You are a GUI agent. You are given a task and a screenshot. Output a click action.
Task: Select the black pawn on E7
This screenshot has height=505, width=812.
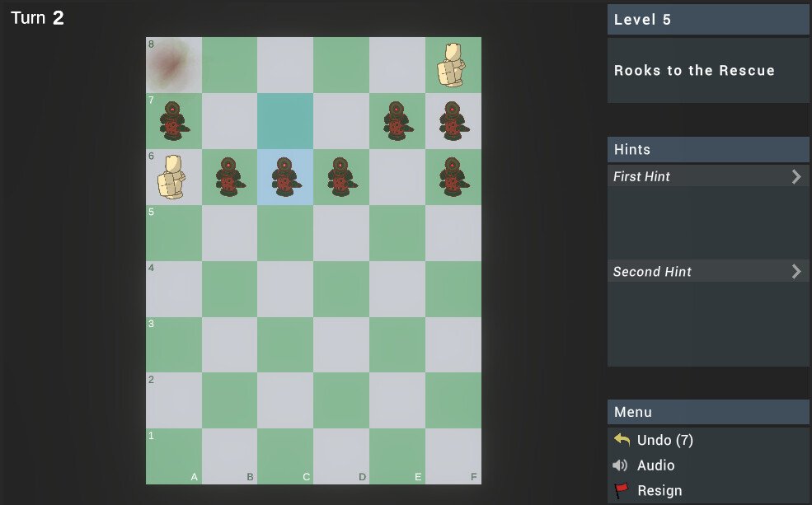pyautogui.click(x=397, y=120)
